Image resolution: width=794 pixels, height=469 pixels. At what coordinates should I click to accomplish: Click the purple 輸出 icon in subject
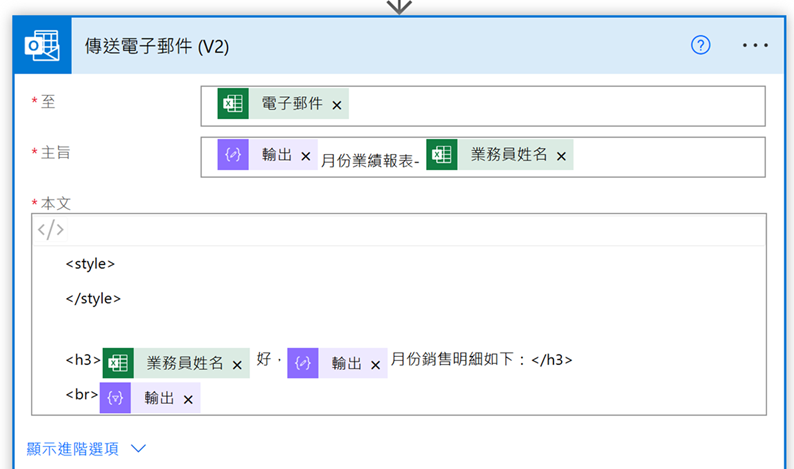point(233,155)
